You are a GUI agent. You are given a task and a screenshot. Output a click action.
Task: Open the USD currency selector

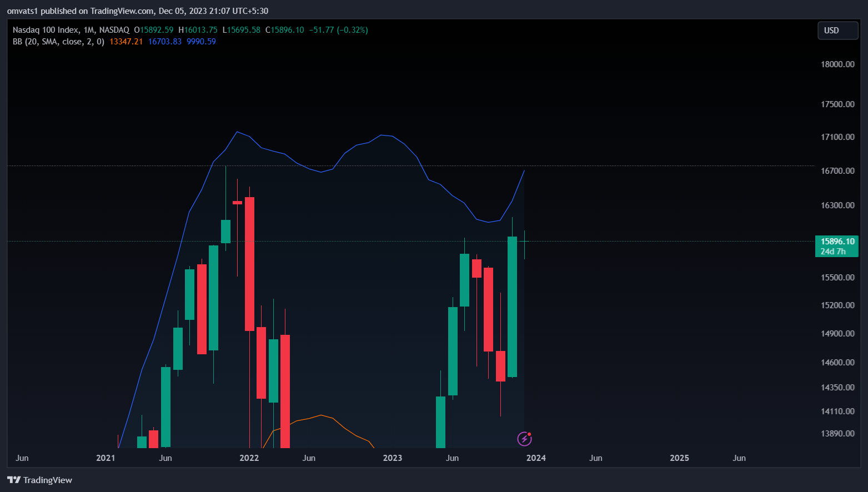pyautogui.click(x=837, y=31)
